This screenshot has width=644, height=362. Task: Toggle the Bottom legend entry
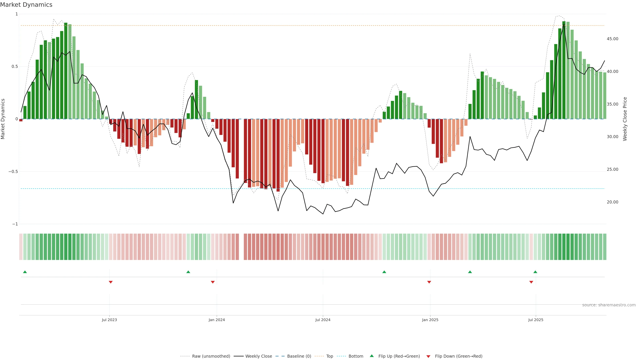[356, 356]
